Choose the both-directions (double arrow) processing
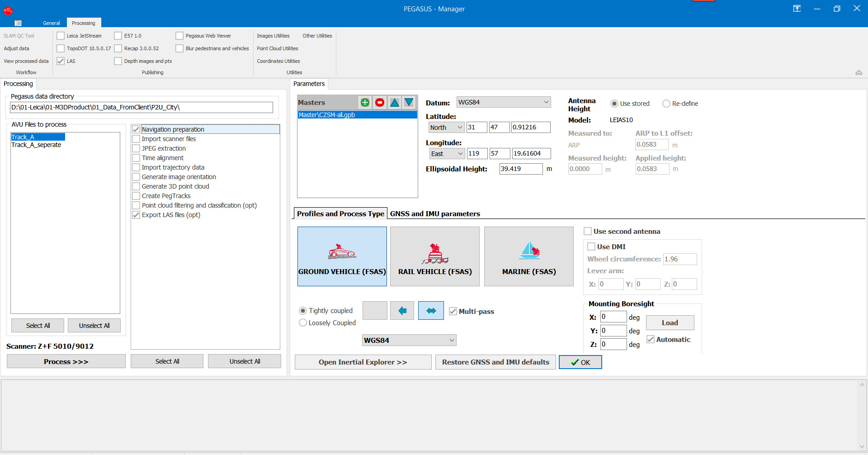Viewport: 868px width, 455px height. click(x=431, y=311)
